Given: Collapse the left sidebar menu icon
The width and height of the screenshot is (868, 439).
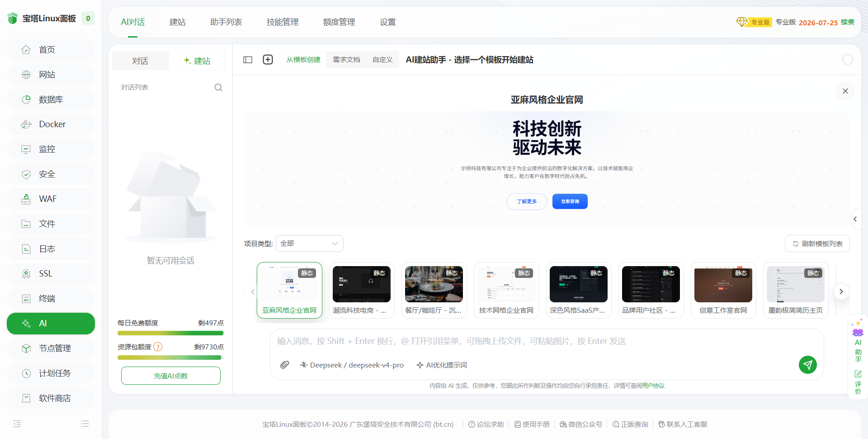Looking at the screenshot, I should (x=17, y=424).
